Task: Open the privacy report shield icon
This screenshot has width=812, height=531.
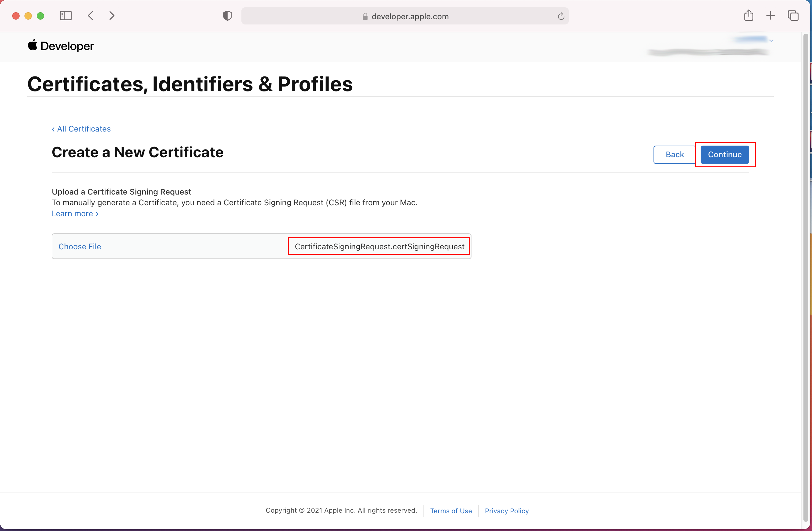Action: point(227,16)
